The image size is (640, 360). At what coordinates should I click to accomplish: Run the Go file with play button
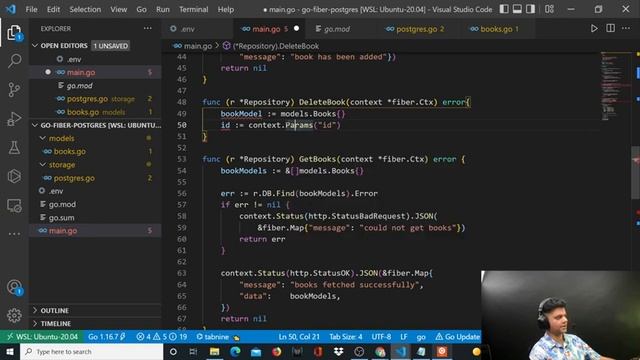click(x=594, y=28)
